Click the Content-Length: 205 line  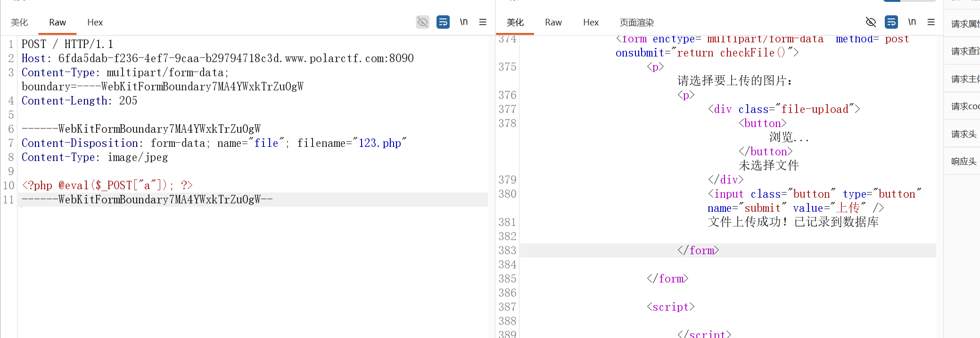pos(79,101)
